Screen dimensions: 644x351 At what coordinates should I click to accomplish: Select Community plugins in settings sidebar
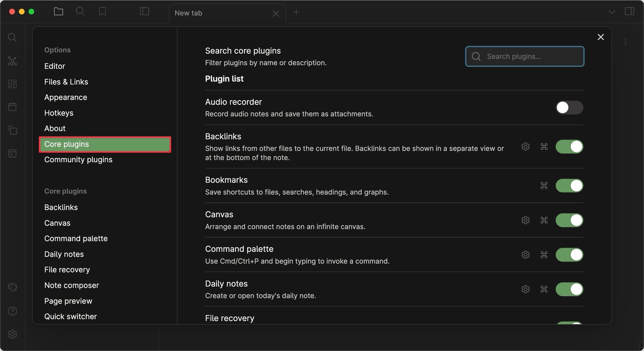coord(78,159)
